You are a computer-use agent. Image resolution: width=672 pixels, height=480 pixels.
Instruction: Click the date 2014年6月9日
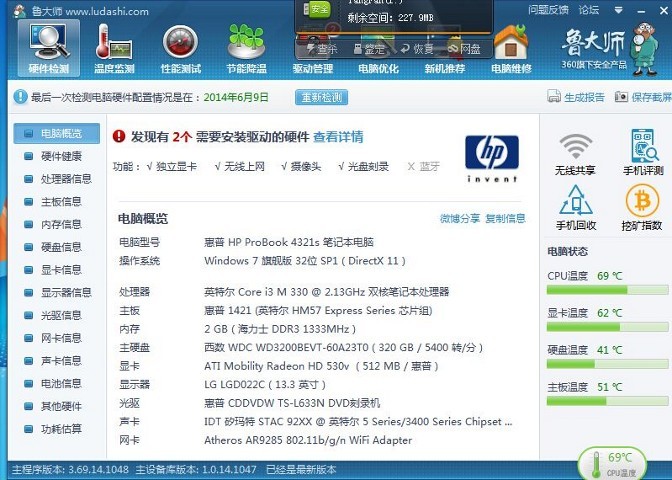(236, 97)
